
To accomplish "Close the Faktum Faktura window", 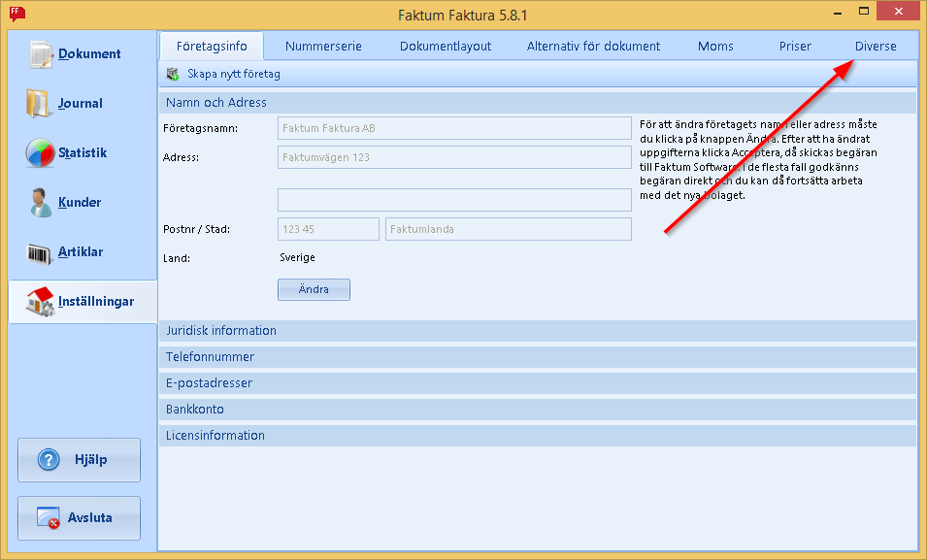I will coord(899,12).
